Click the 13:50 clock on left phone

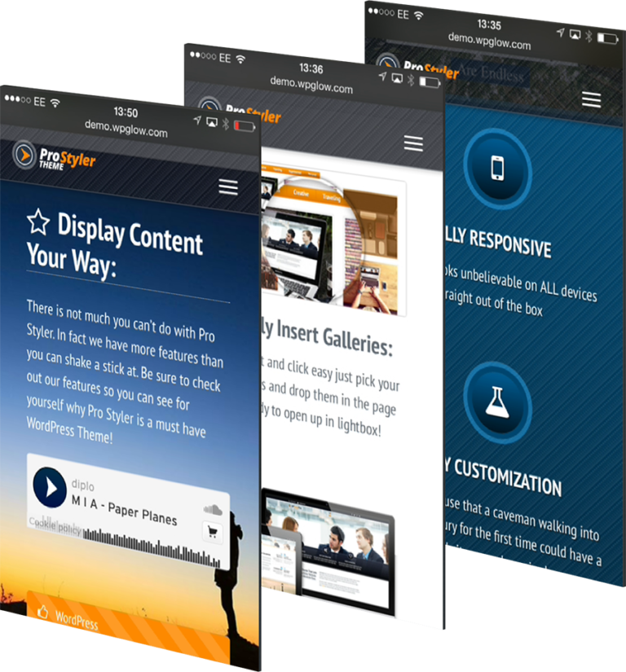coord(126,112)
